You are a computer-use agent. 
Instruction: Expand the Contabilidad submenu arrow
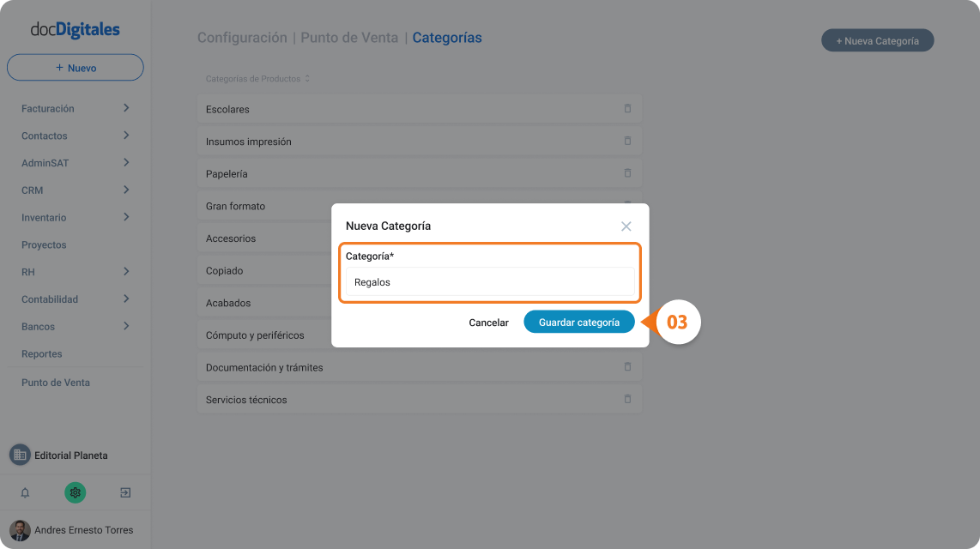[x=126, y=299]
